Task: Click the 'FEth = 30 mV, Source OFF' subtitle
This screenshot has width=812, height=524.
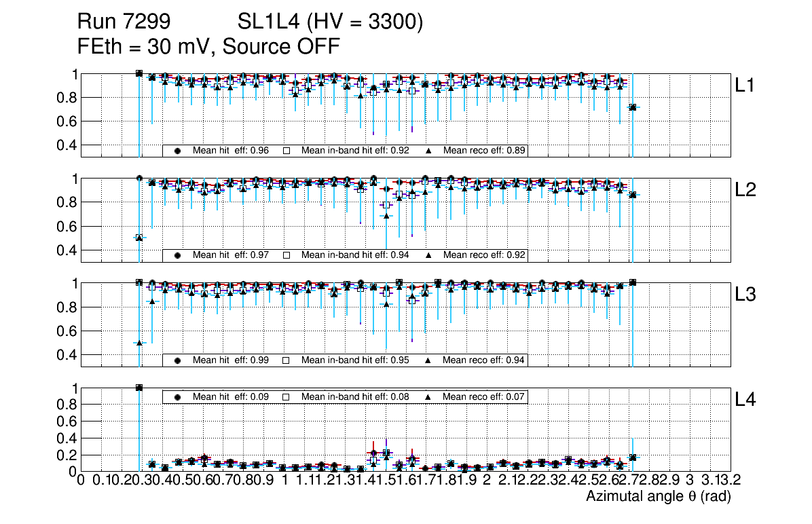Action: coord(208,47)
